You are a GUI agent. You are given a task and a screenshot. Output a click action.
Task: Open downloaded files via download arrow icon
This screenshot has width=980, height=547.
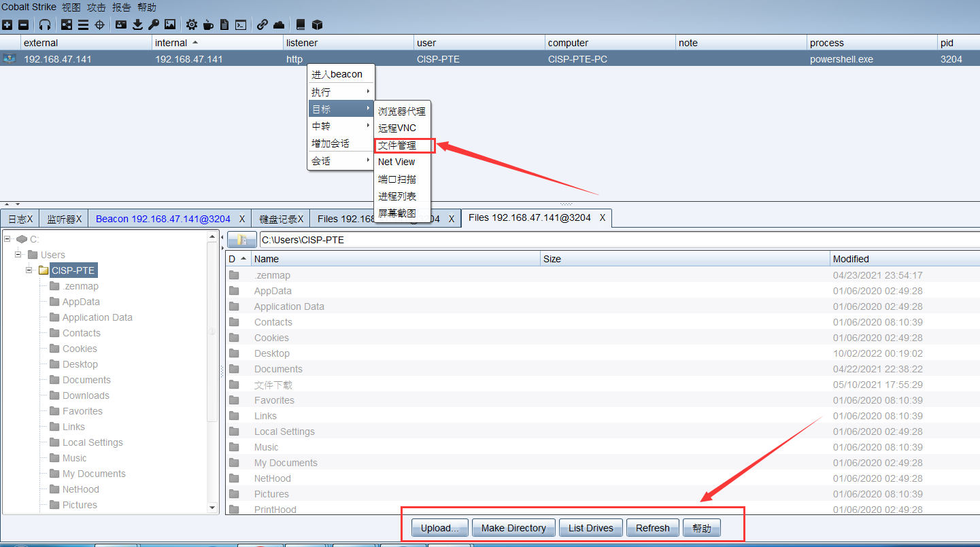pos(137,24)
